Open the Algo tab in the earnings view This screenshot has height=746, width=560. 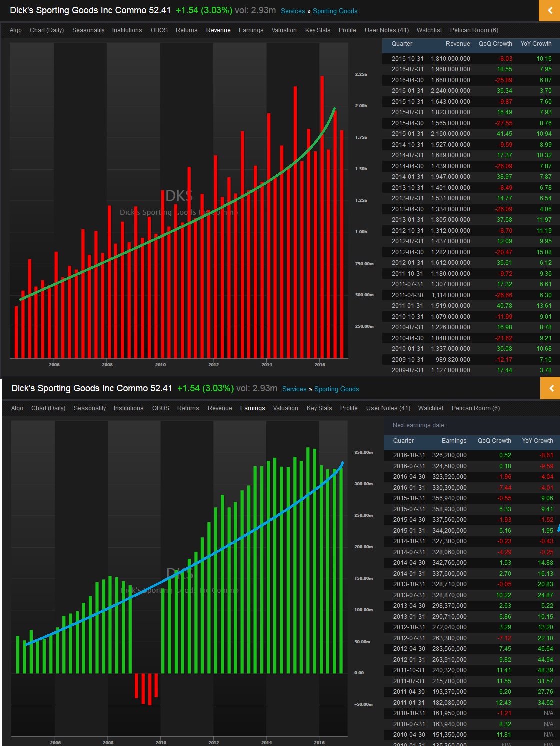point(17,408)
